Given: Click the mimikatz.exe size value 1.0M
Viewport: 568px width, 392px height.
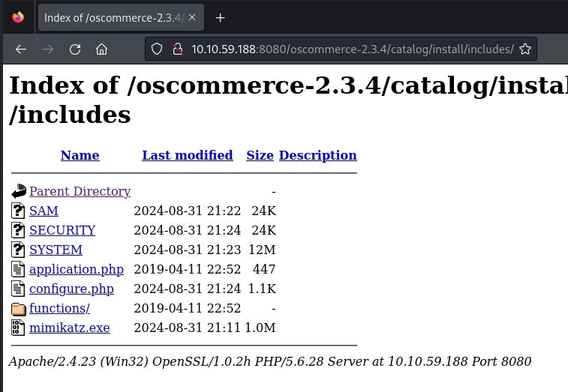Looking at the screenshot, I should click(x=260, y=328).
